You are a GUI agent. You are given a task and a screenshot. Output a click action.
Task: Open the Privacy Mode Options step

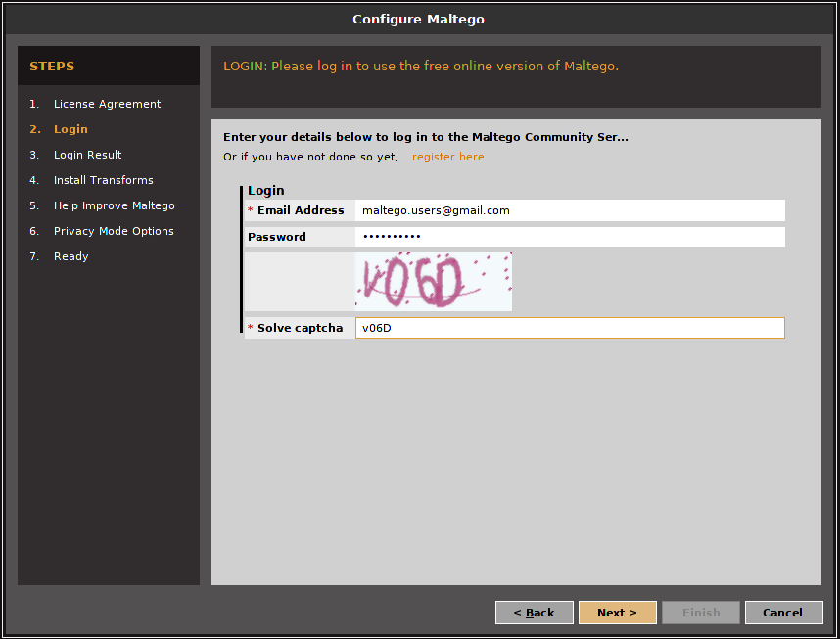click(x=114, y=231)
